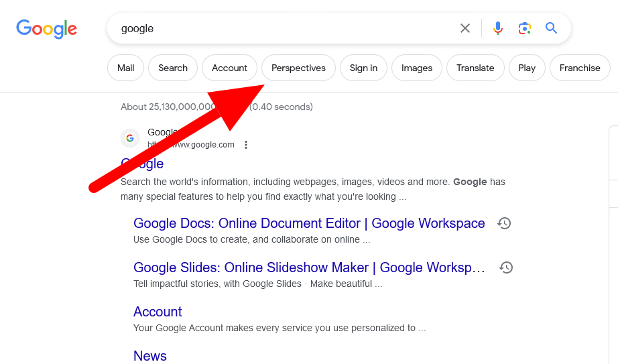The width and height of the screenshot is (618, 364).
Task: Click 'Use Google Docs to create' description
Action: 252,239
